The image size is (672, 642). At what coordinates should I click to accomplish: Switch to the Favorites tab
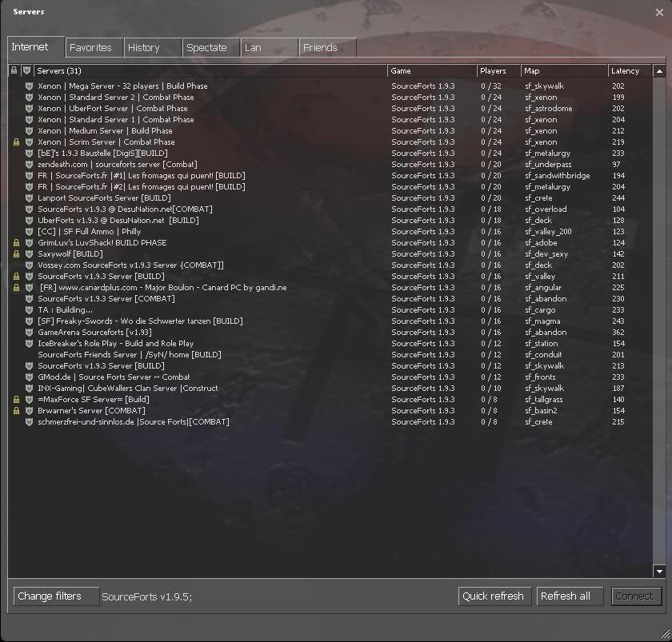pos(90,48)
